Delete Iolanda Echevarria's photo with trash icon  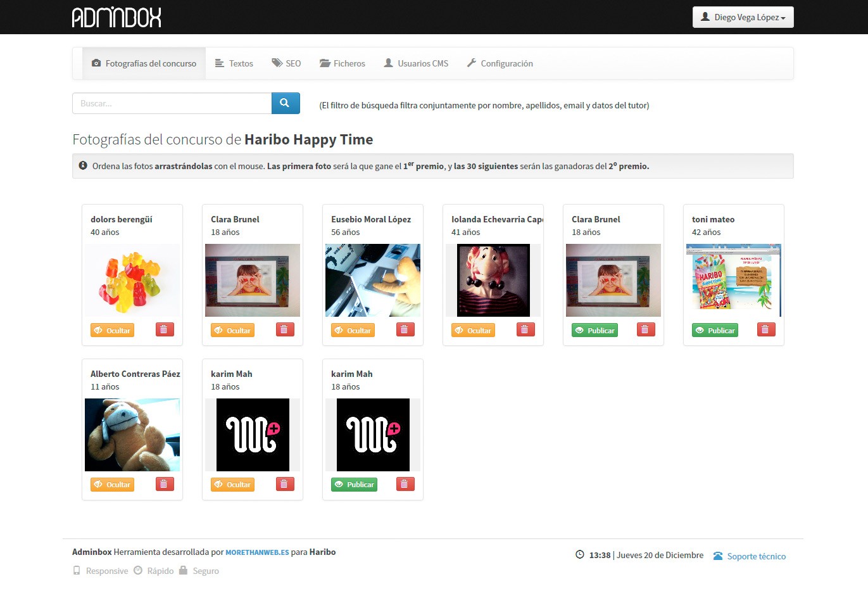525,329
